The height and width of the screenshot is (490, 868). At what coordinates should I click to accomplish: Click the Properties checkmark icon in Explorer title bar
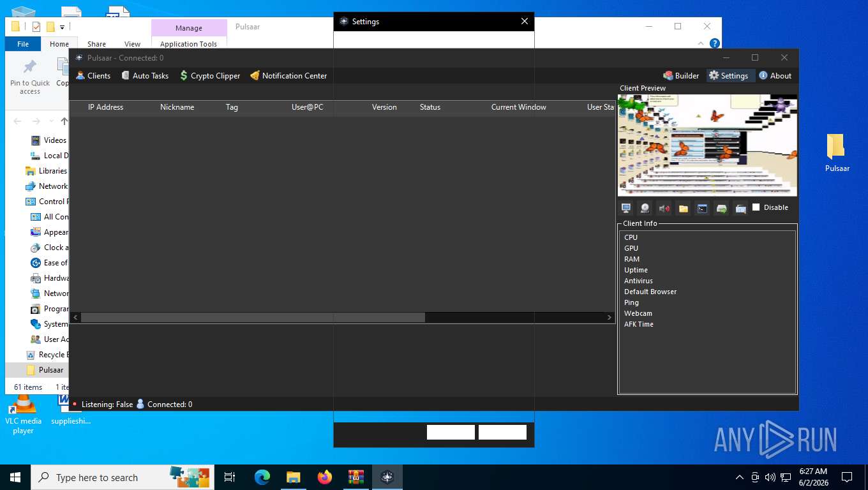(x=36, y=27)
